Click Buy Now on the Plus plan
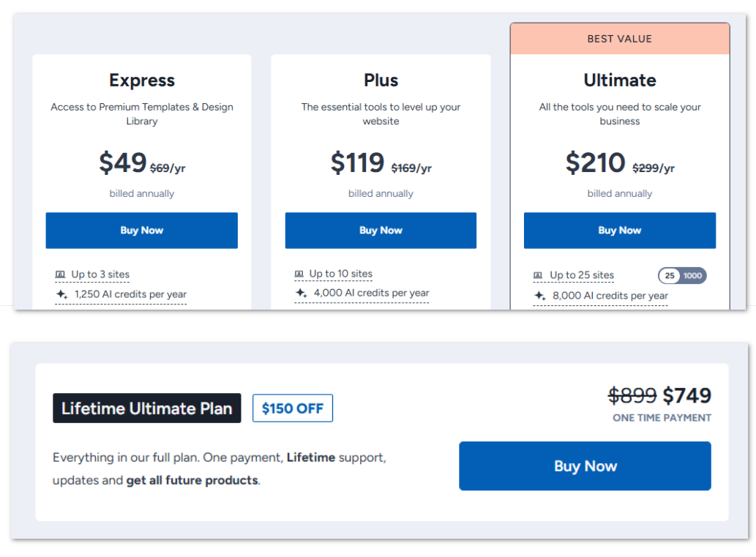756x557 pixels. pos(381,230)
